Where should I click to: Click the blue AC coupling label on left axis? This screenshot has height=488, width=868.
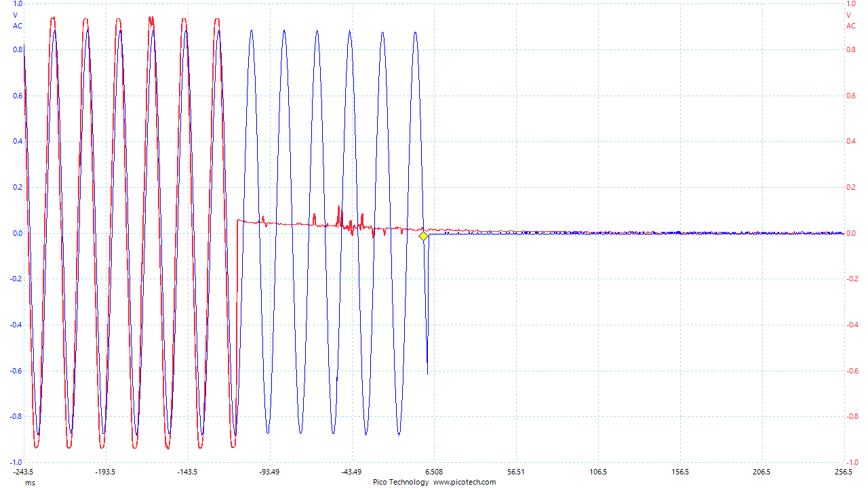point(16,26)
